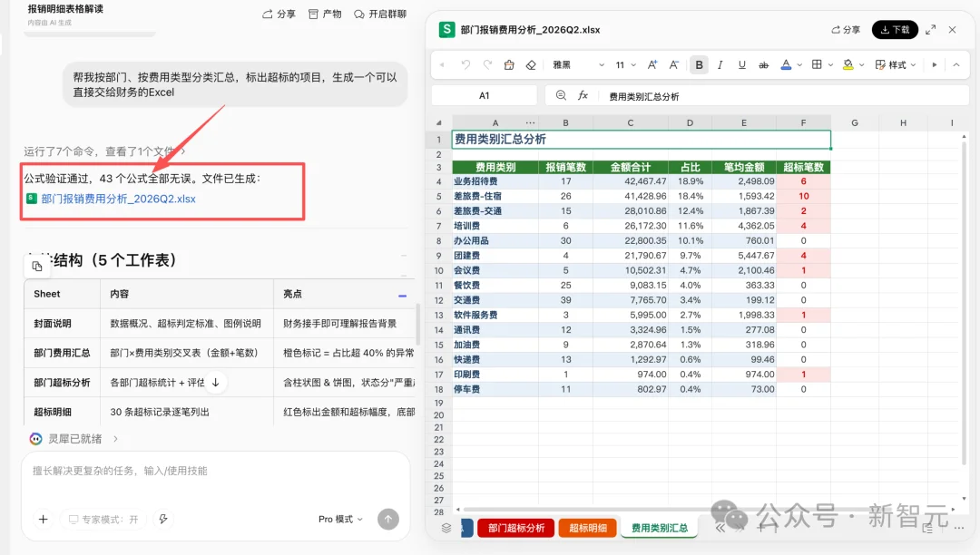Click the lightning bolt quick action icon
This screenshot has height=555, width=980.
pyautogui.click(x=163, y=519)
